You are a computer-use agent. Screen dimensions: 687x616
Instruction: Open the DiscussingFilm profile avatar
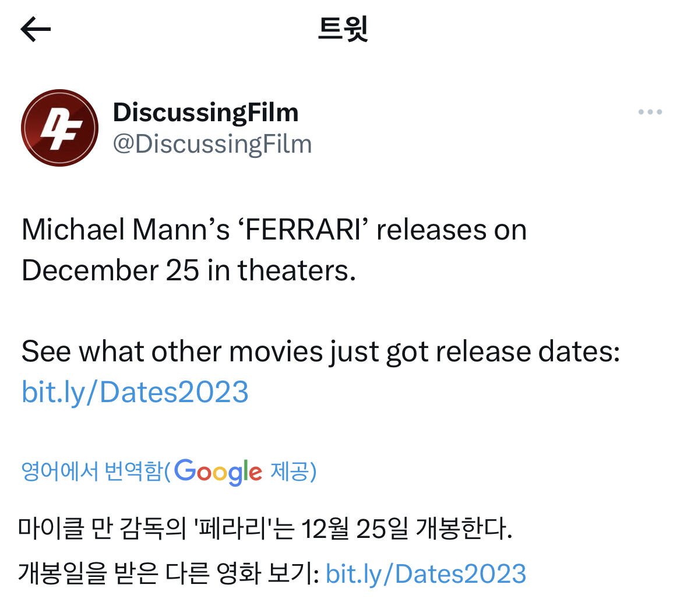click(59, 128)
